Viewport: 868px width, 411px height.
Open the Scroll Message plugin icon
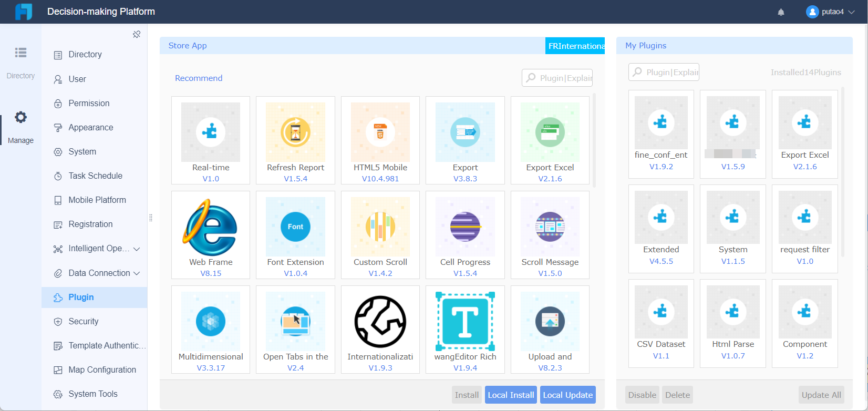550,227
